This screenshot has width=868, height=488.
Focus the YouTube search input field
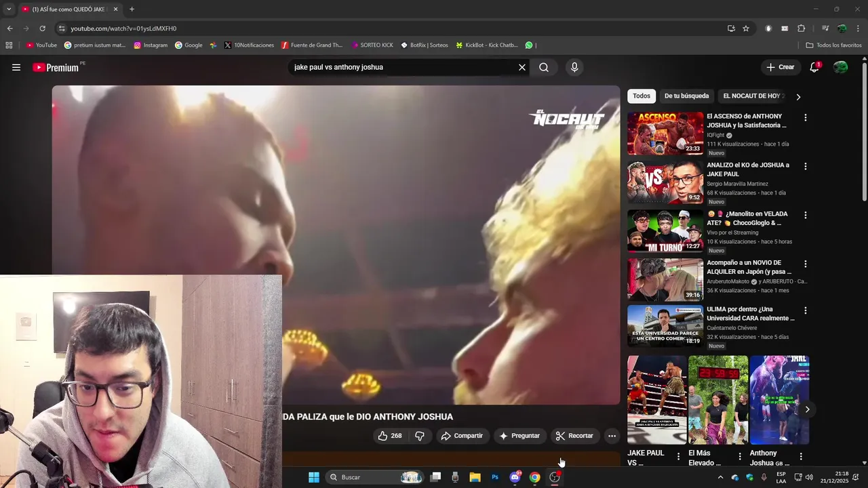[x=403, y=67]
